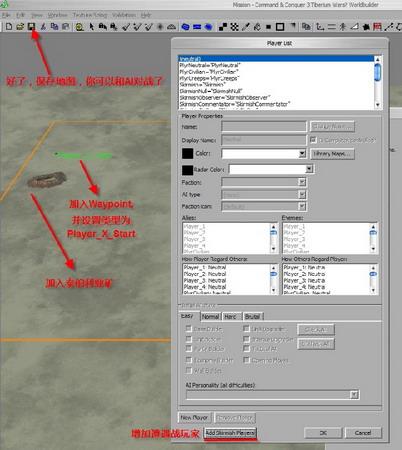Toggle the Unit Builder checkbox

point(189,339)
